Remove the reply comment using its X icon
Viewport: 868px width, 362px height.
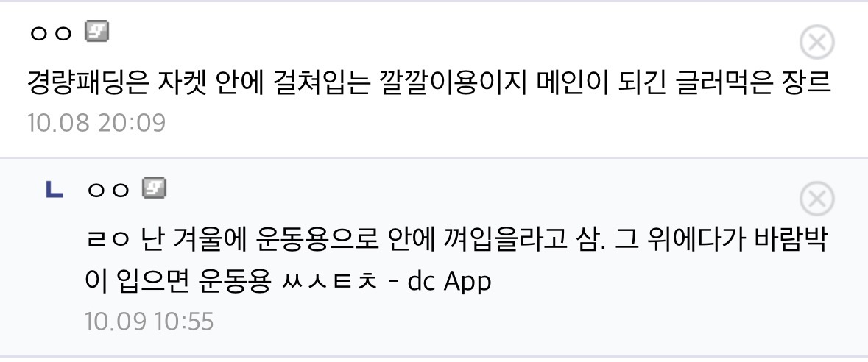(817, 199)
